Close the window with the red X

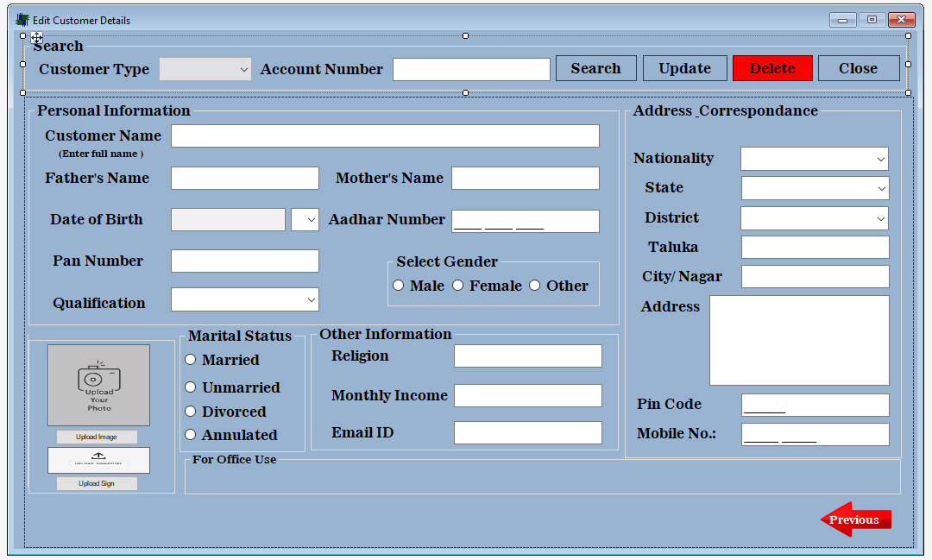point(902,20)
